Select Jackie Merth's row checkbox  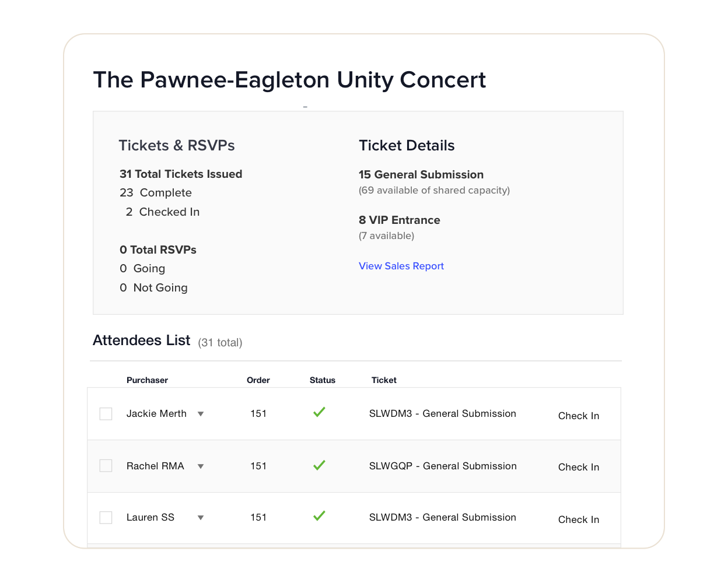(106, 413)
